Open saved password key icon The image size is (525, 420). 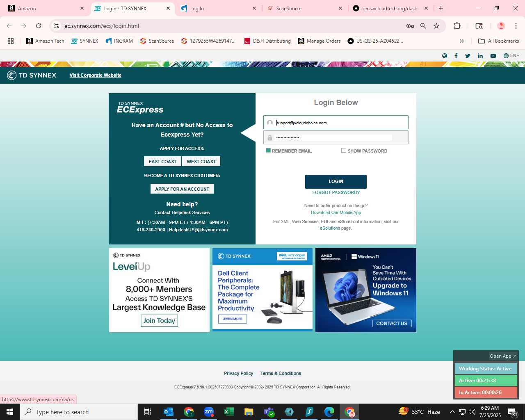[x=410, y=26]
